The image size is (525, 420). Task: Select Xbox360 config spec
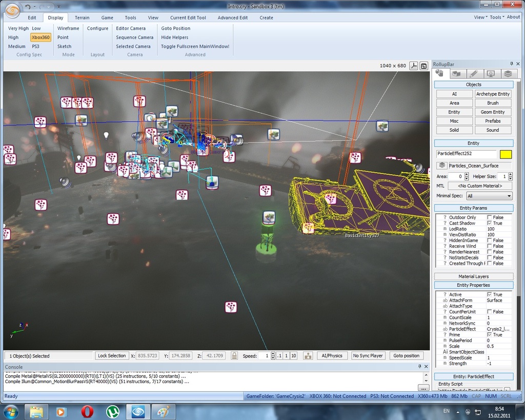pos(41,37)
